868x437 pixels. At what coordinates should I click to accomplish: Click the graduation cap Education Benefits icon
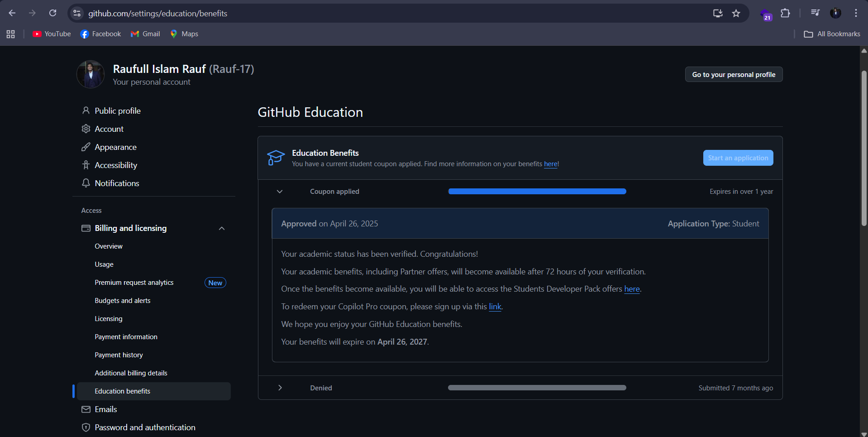(275, 158)
